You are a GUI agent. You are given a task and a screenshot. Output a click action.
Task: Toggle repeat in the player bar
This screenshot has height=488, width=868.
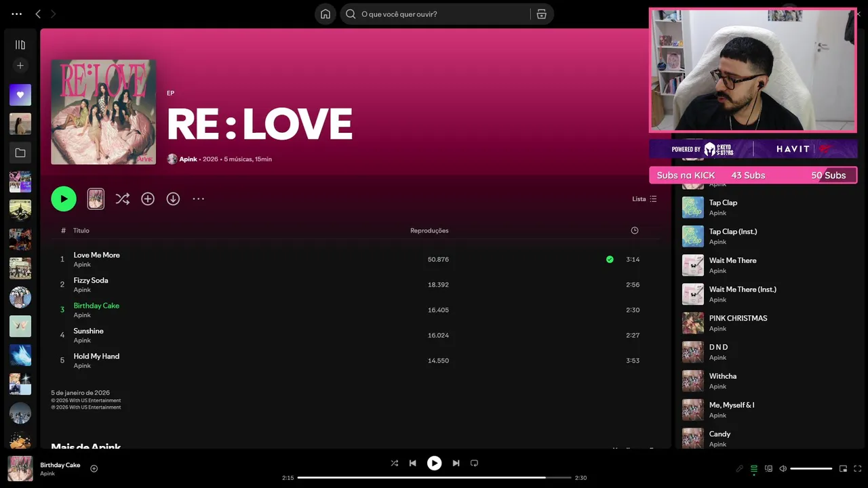pos(474,463)
